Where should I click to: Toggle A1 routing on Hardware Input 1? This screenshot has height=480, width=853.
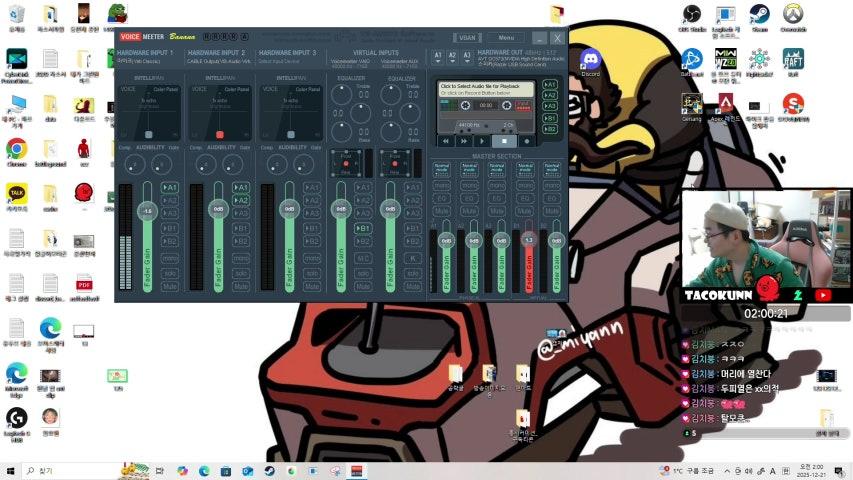pos(170,187)
